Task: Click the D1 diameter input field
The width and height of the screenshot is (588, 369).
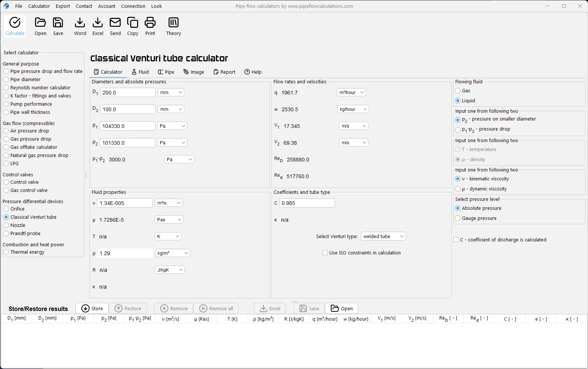Action: [127, 93]
